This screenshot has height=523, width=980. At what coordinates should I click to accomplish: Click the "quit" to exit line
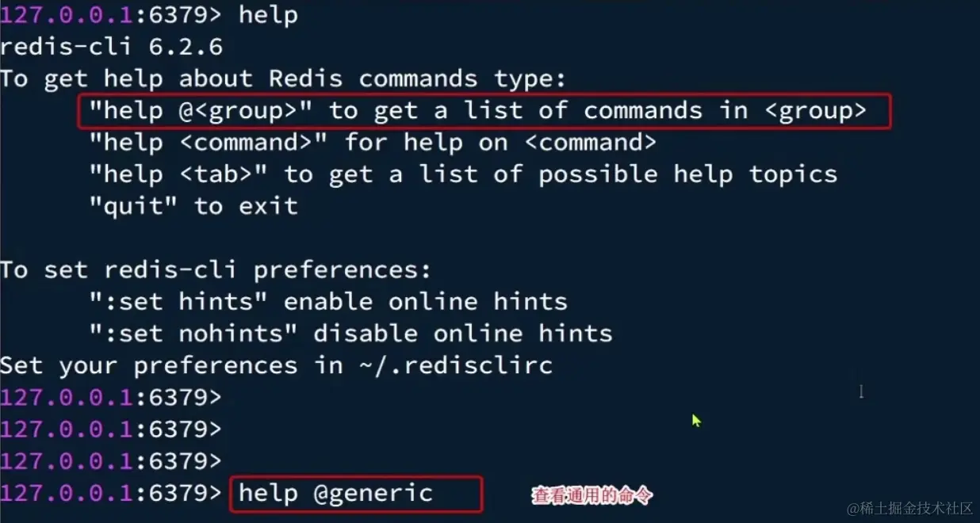[193, 206]
